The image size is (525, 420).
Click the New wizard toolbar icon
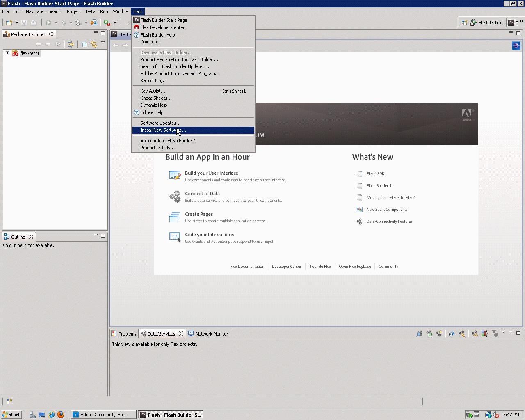coord(9,23)
